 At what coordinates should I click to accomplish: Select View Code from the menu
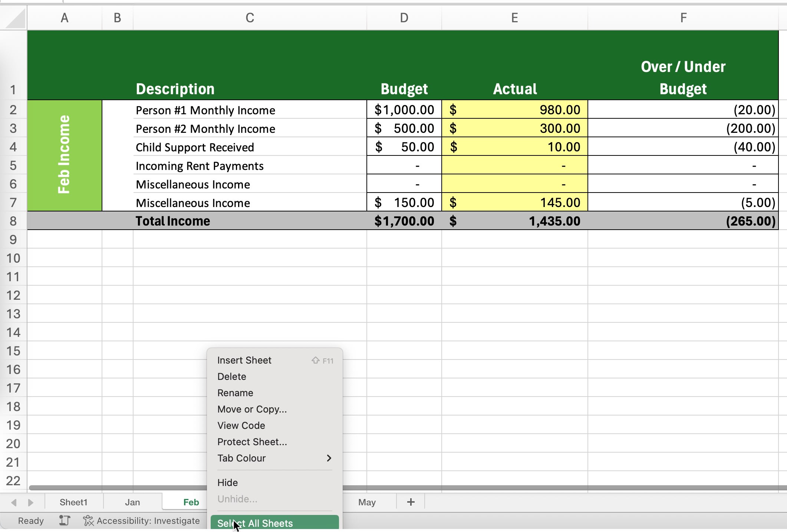[241, 426]
